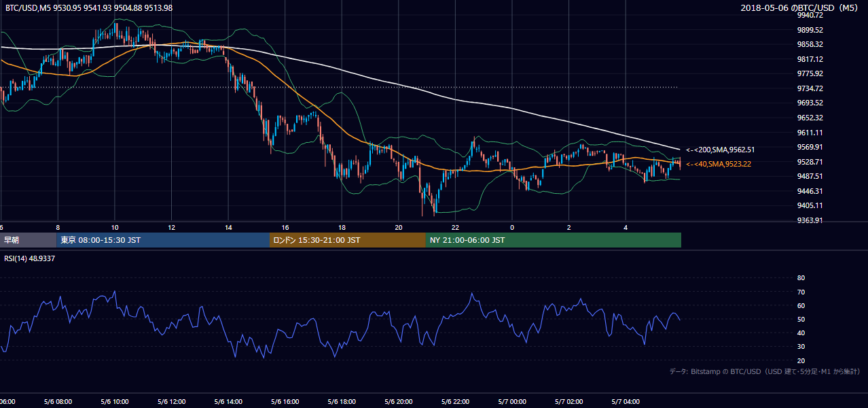The width and height of the screenshot is (868, 408).
Task: Click price axis value 9405.11
Action: [810, 205]
